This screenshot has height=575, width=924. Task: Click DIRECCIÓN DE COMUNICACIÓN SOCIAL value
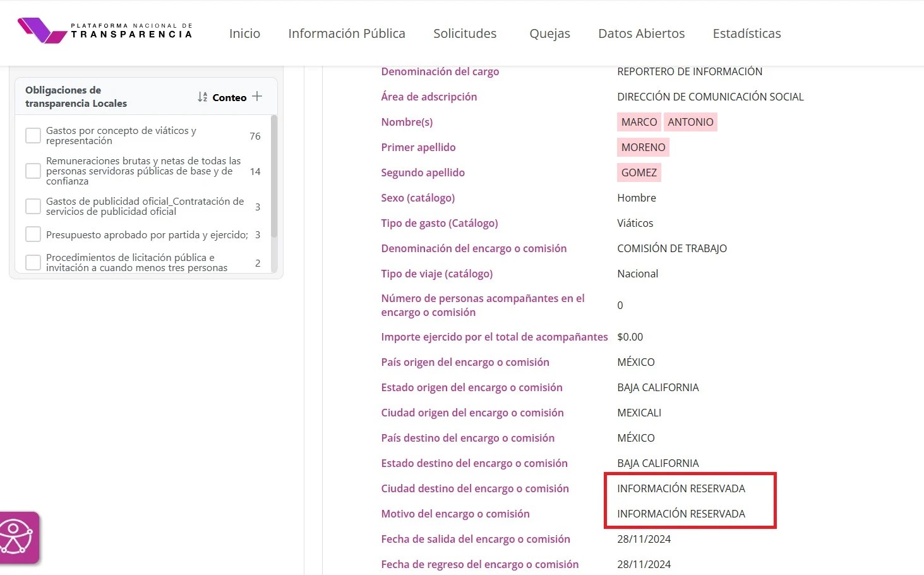coord(711,97)
